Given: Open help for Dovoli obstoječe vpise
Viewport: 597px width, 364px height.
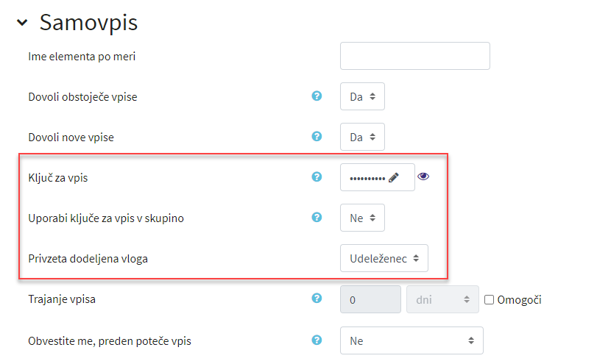Looking at the screenshot, I should click(317, 96).
